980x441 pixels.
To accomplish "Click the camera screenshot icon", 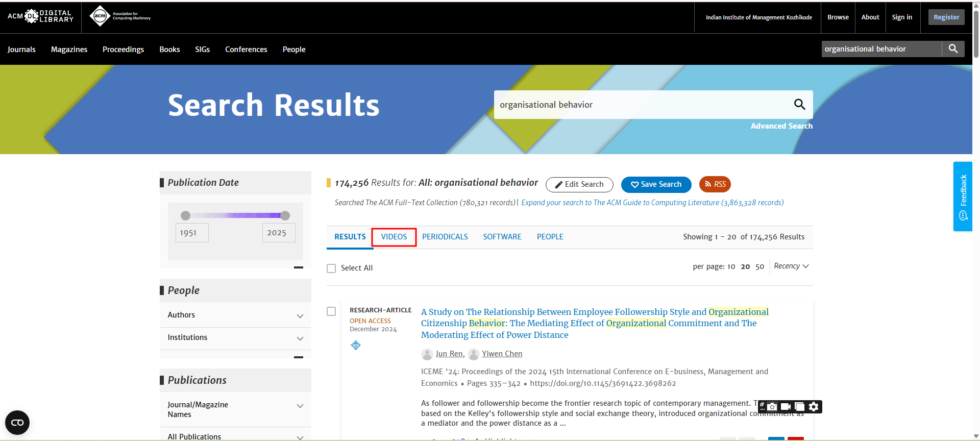I will [772, 407].
